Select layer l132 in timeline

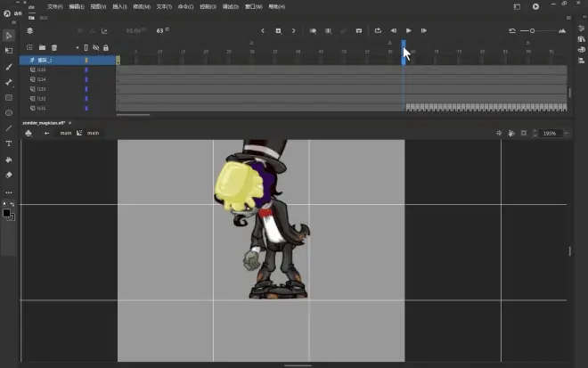click(68, 99)
